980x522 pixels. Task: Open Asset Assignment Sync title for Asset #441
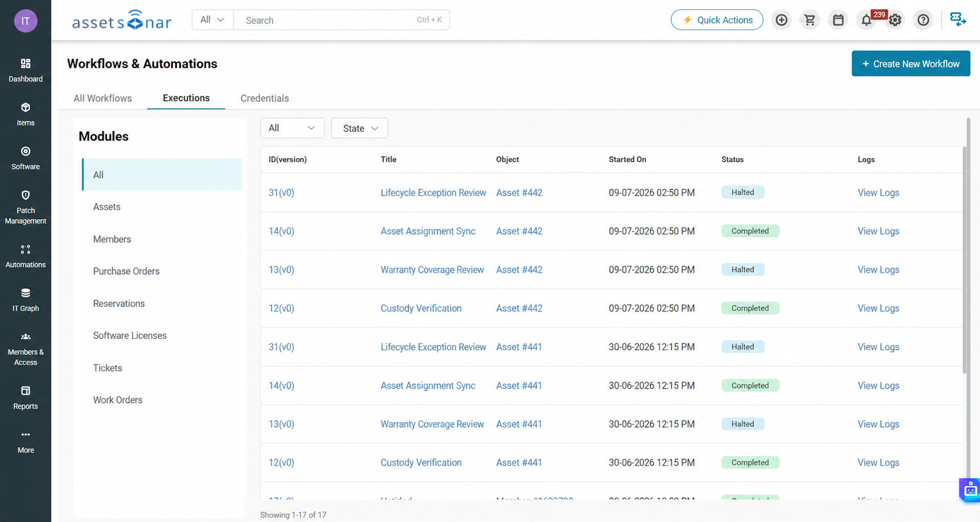pyautogui.click(x=428, y=386)
